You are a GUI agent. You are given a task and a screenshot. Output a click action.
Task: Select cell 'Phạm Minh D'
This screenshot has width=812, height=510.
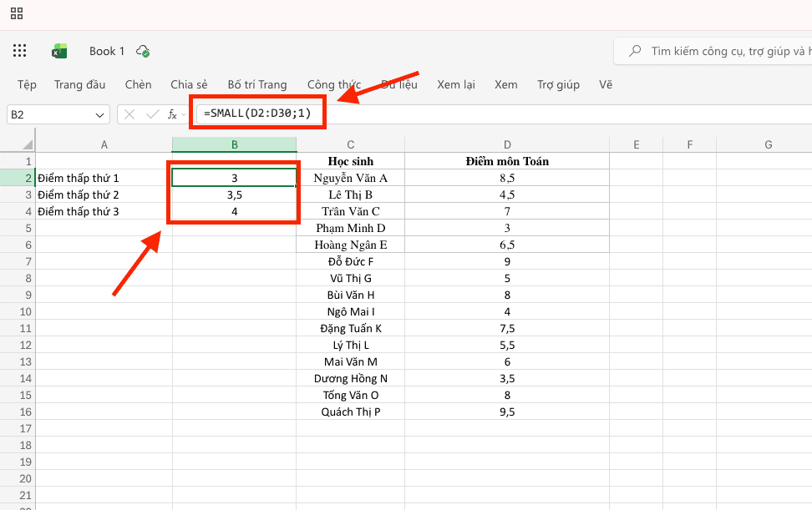(x=351, y=228)
